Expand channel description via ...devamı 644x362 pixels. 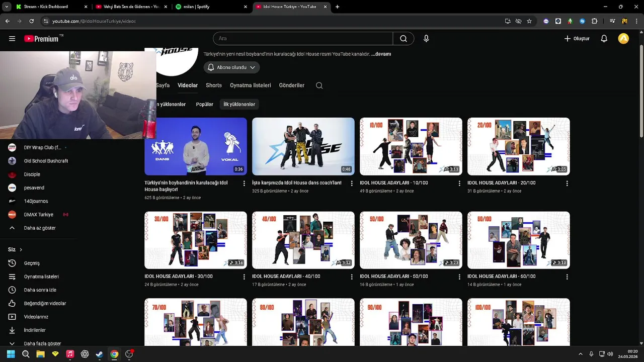(381, 54)
